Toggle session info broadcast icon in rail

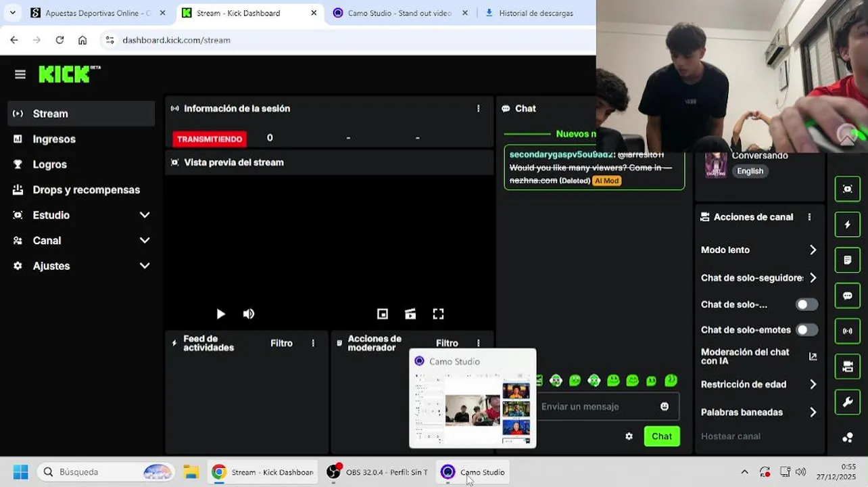847,331
